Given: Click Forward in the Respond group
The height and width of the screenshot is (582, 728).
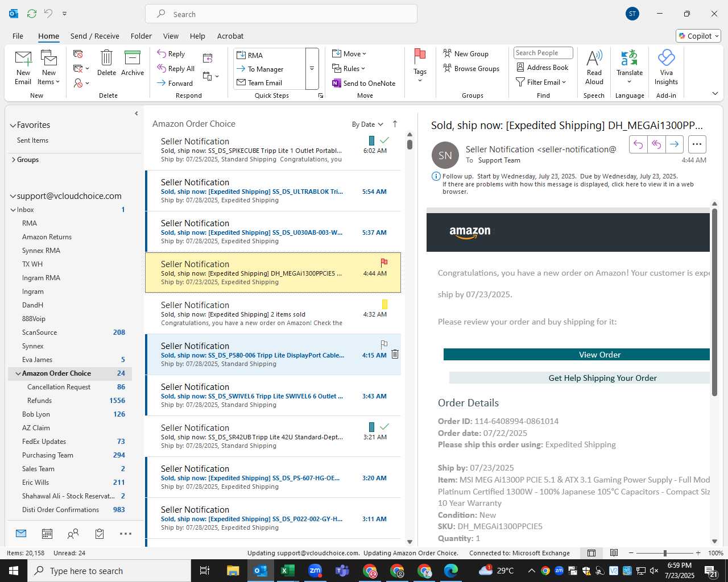Looking at the screenshot, I should (175, 83).
